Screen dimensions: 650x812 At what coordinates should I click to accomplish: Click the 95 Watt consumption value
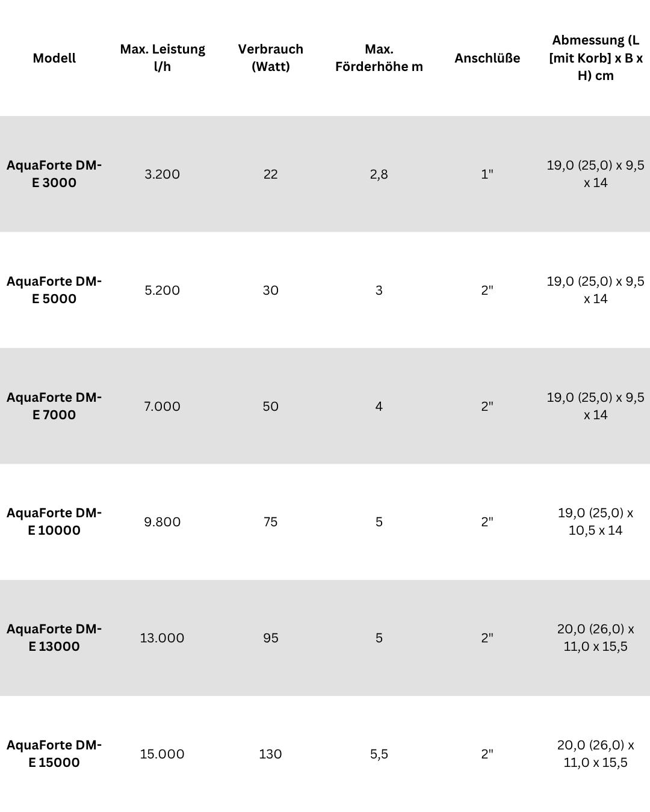pyautogui.click(x=271, y=638)
